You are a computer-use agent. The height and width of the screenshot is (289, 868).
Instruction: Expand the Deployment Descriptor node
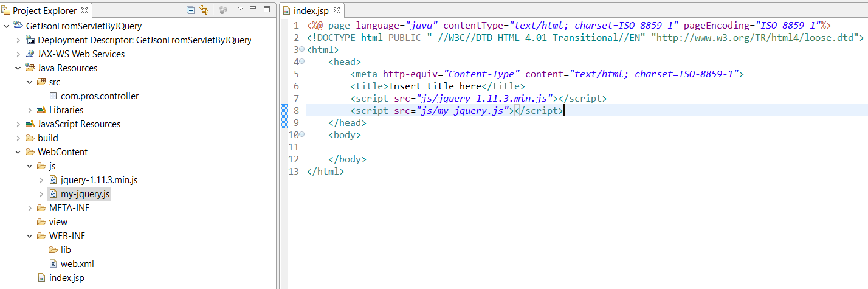pos(18,40)
